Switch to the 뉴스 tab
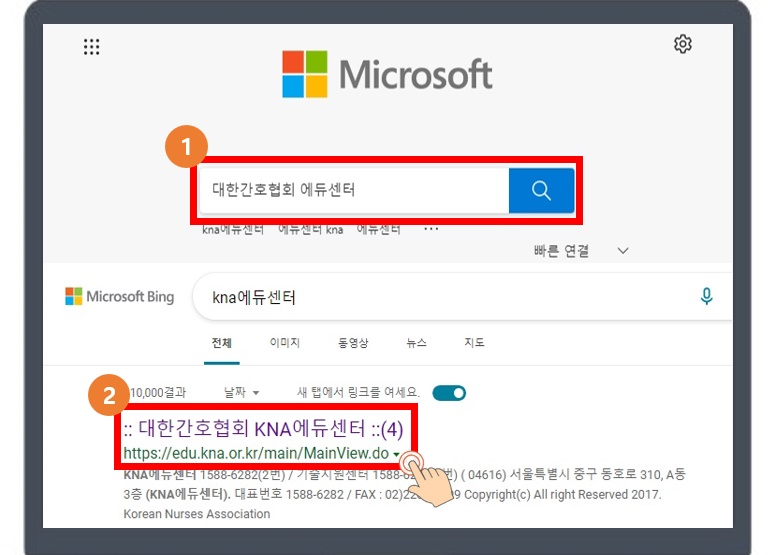This screenshot has width=775, height=555. coord(416,343)
